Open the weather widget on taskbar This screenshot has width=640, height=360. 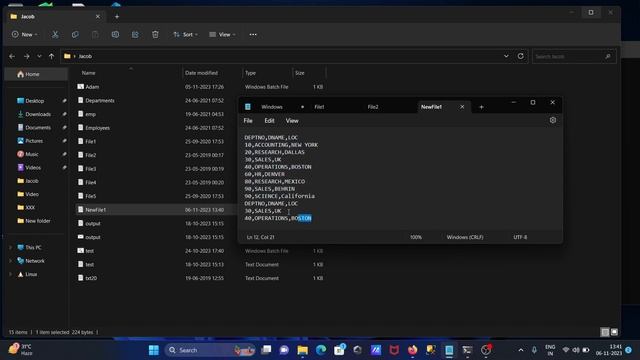20,350
